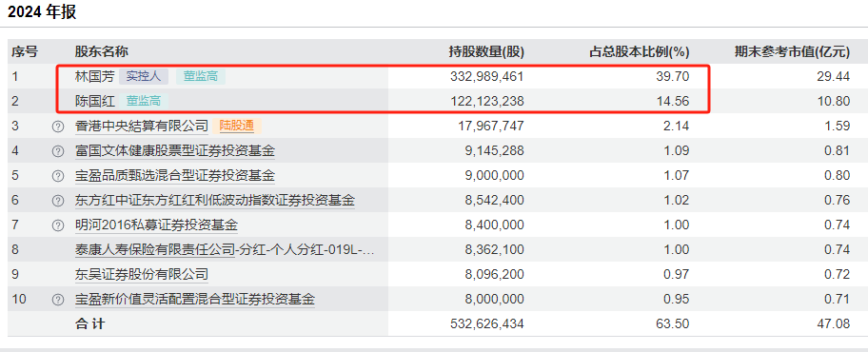Open the 泰康人寿保险有限责任公司 shareholder link
868x352 pixels.
click(x=155, y=250)
